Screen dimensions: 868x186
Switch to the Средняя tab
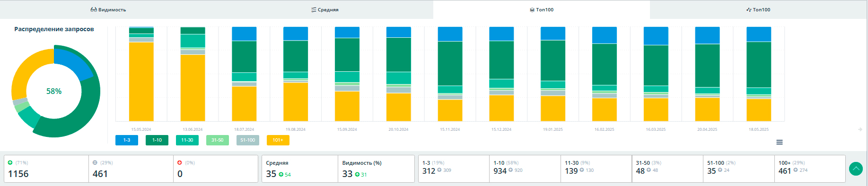325,9
